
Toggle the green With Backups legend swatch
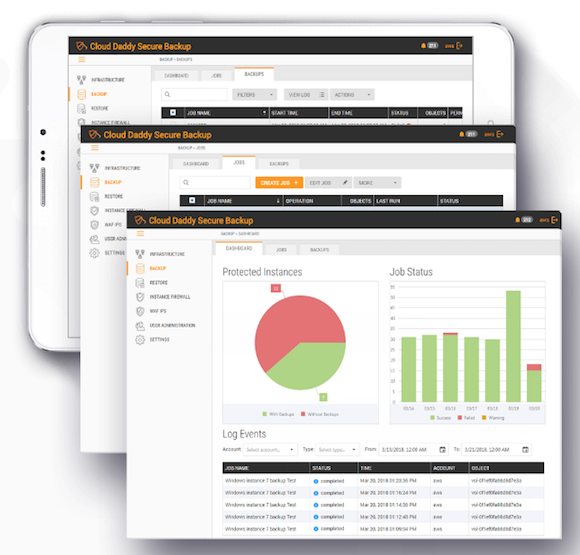264,414
